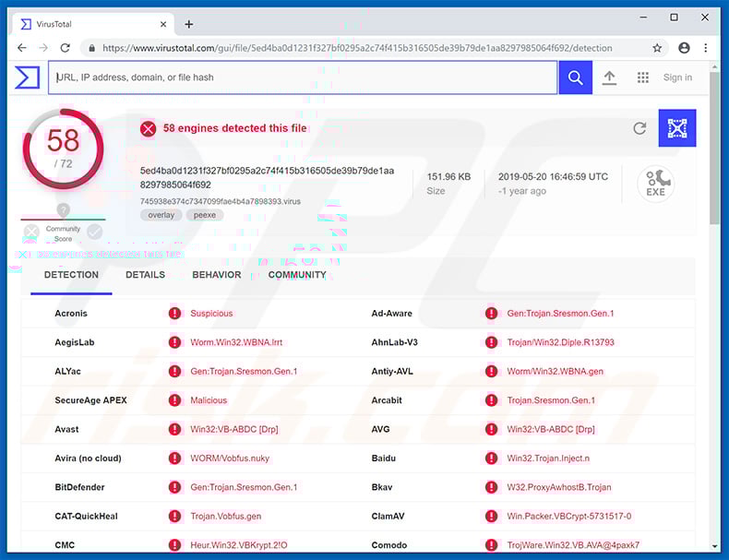Click the Sign in link
Screen dimensions: 729x560
coord(677,77)
